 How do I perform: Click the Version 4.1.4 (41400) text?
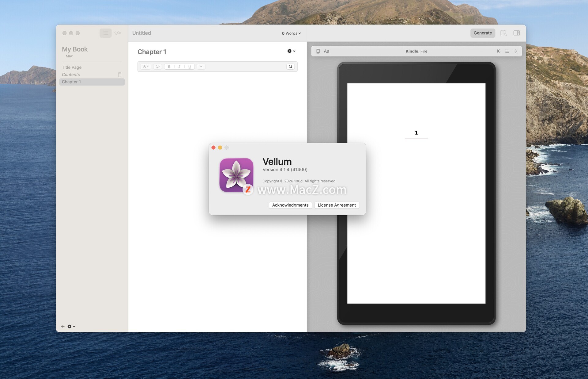(285, 170)
